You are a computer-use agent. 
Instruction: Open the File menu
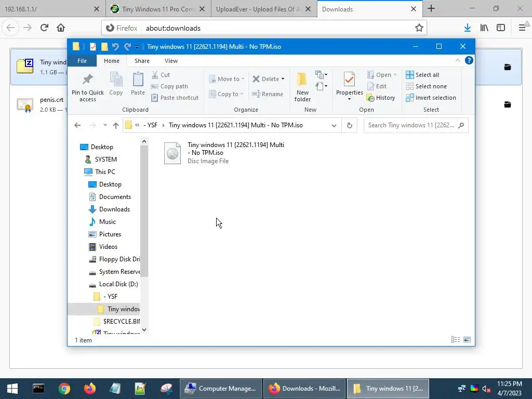click(x=82, y=61)
